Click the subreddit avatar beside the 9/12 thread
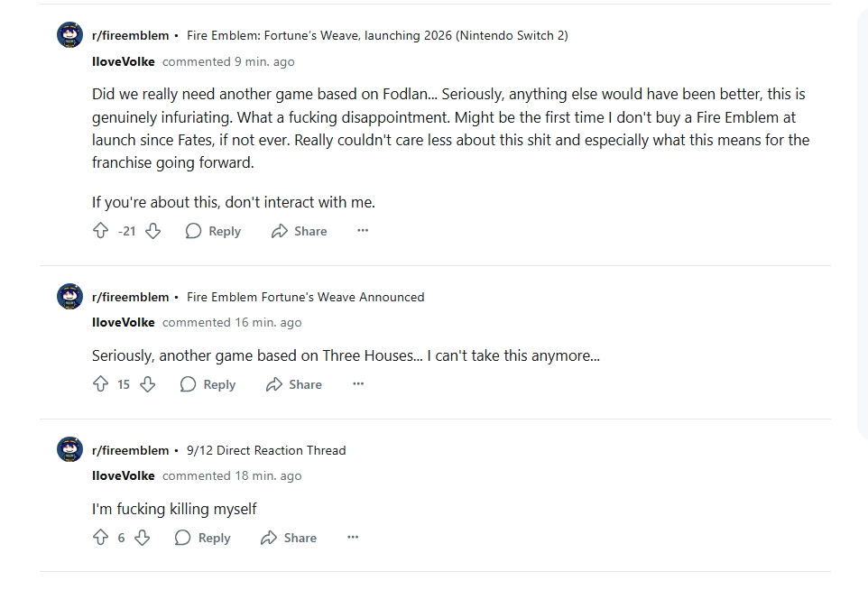Image resolution: width=868 pixels, height=590 pixels. tap(69, 449)
